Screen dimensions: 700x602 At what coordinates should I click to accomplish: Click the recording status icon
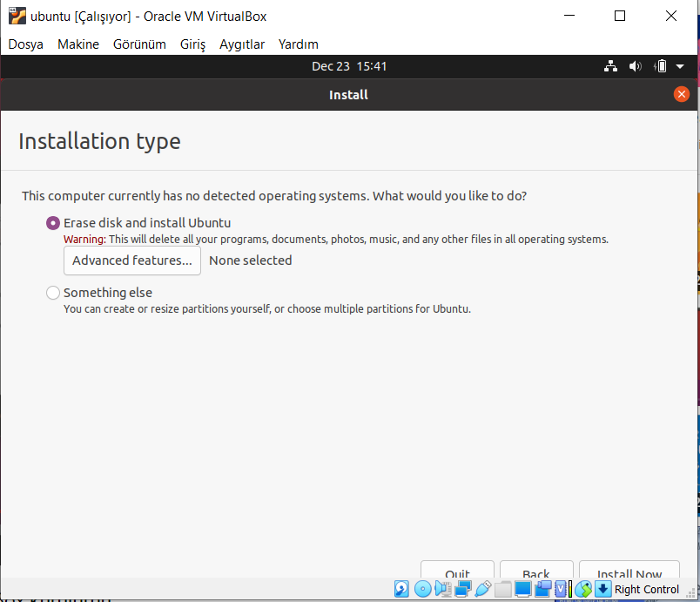click(543, 589)
